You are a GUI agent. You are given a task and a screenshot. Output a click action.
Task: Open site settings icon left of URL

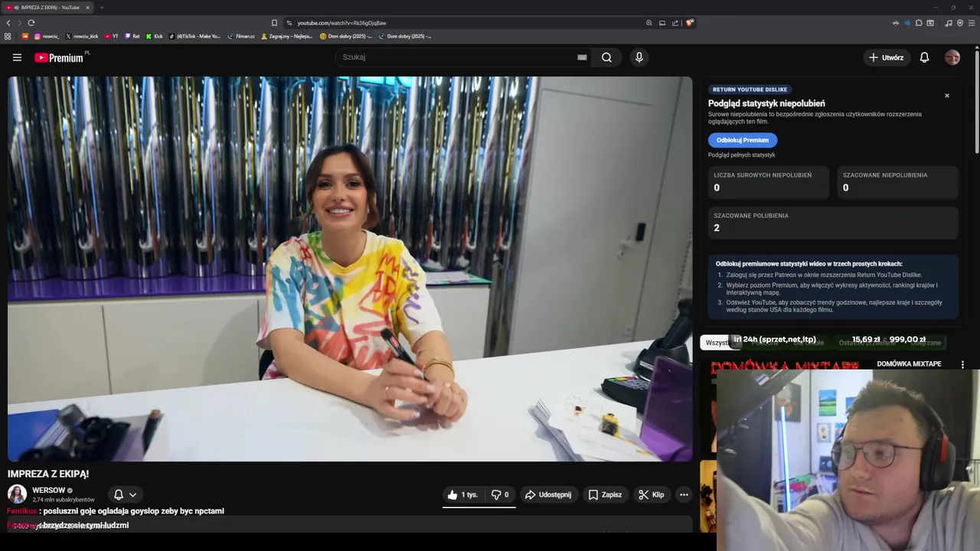pyautogui.click(x=289, y=23)
